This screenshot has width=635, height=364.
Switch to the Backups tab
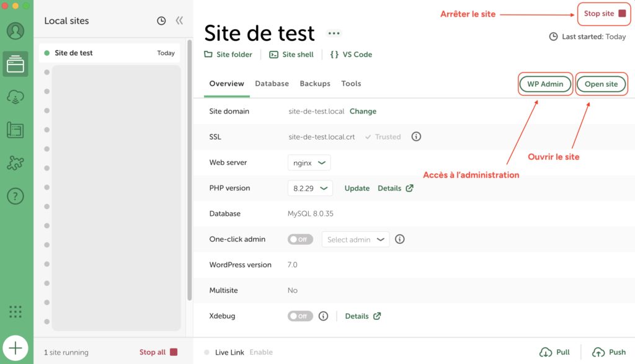(x=315, y=84)
